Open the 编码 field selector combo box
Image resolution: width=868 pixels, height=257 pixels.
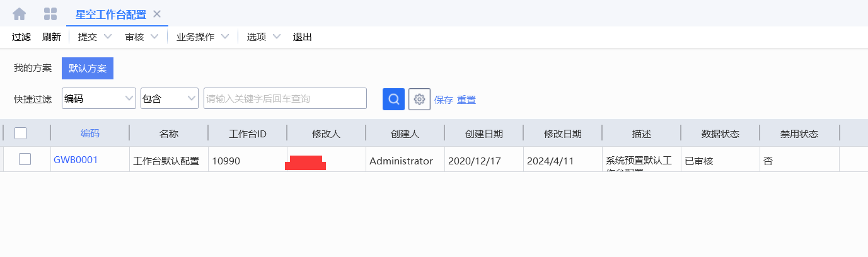pyautogui.click(x=99, y=98)
